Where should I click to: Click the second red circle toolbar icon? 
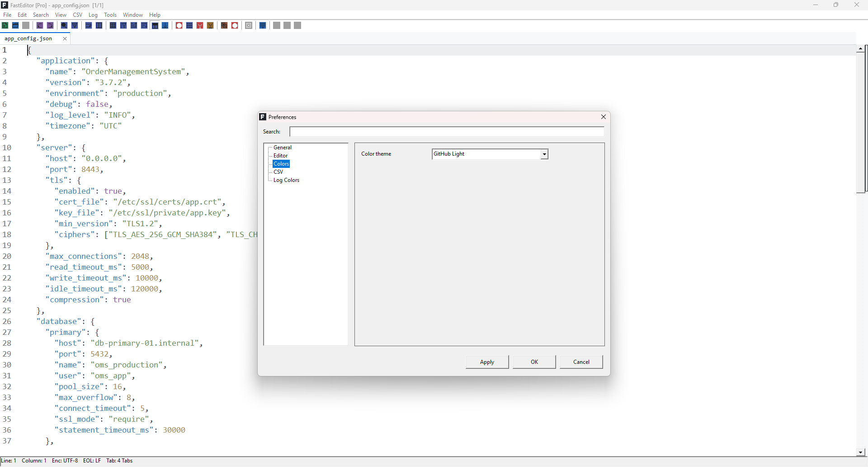click(235, 25)
